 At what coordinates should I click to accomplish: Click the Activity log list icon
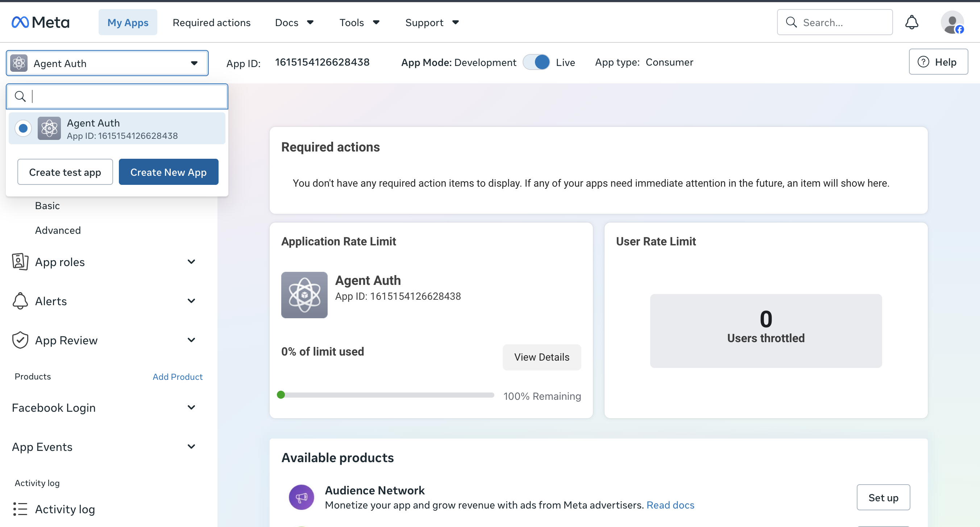(x=20, y=509)
